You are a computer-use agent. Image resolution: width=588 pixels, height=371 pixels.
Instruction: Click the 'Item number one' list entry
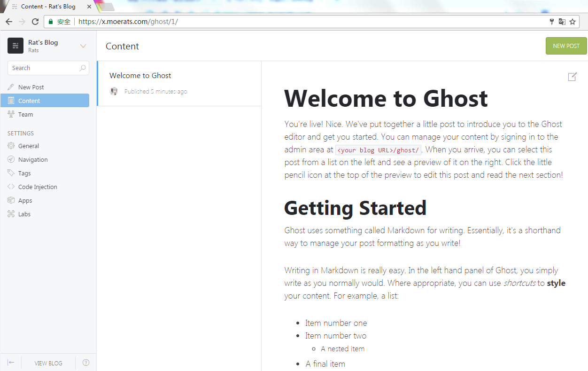click(336, 323)
